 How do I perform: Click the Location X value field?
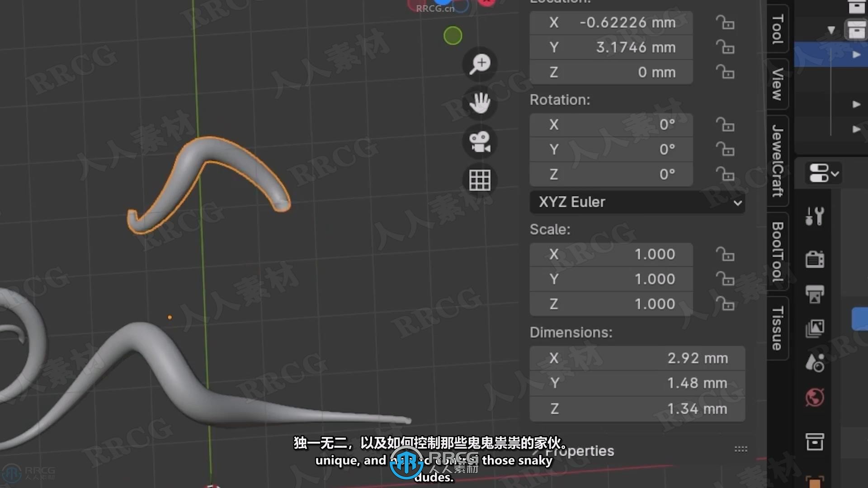pyautogui.click(x=611, y=23)
